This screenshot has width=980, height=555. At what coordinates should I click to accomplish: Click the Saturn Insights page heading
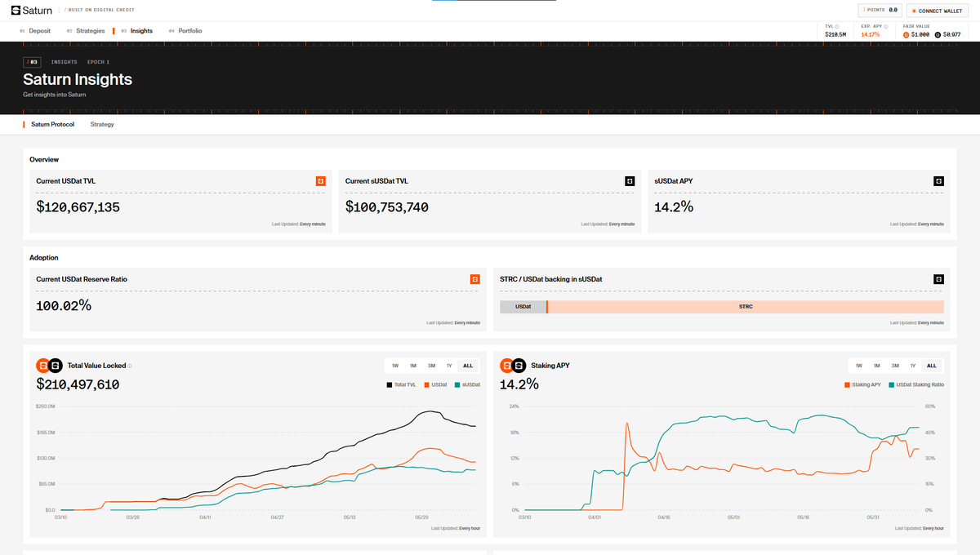78,79
